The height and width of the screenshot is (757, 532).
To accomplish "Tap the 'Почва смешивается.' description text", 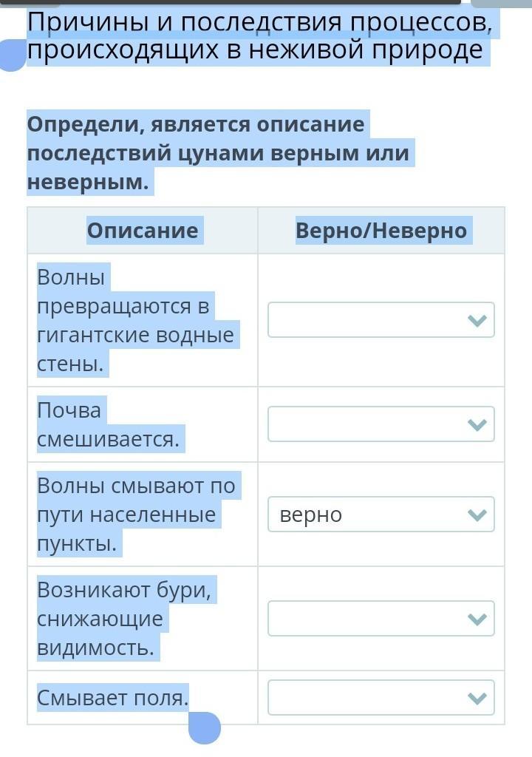I will pyautogui.click(x=109, y=424).
